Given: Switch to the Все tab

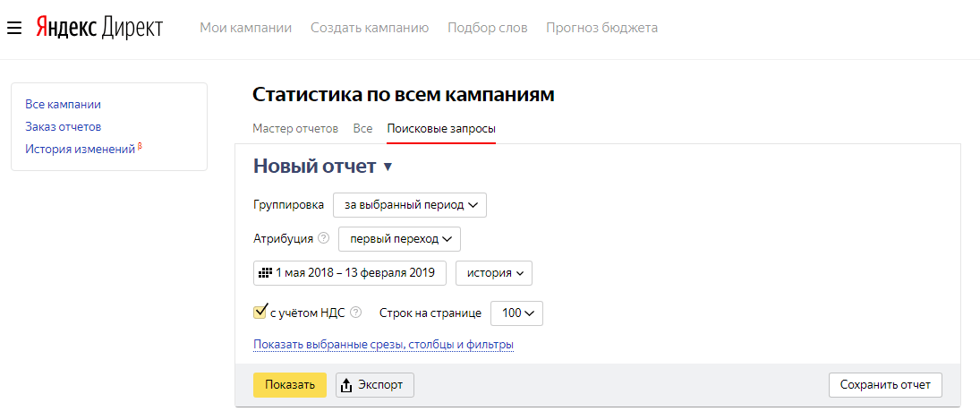Looking at the screenshot, I should pos(362,129).
